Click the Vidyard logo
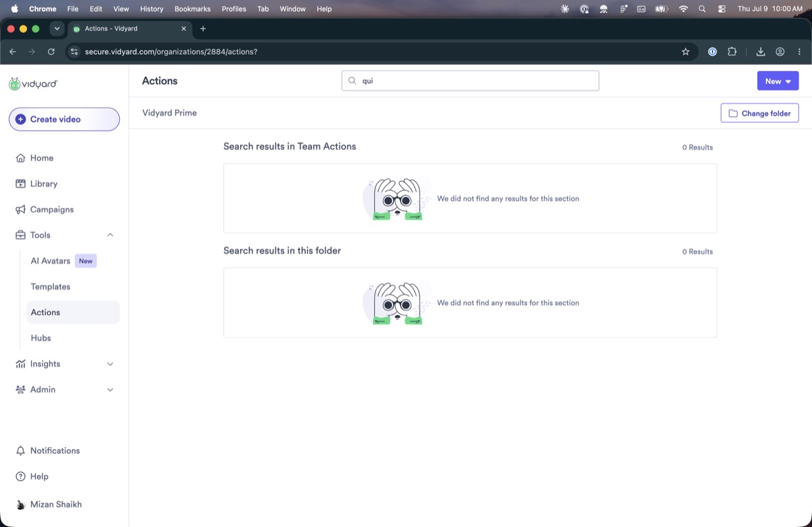Viewport: 812px width, 527px height. (33, 83)
